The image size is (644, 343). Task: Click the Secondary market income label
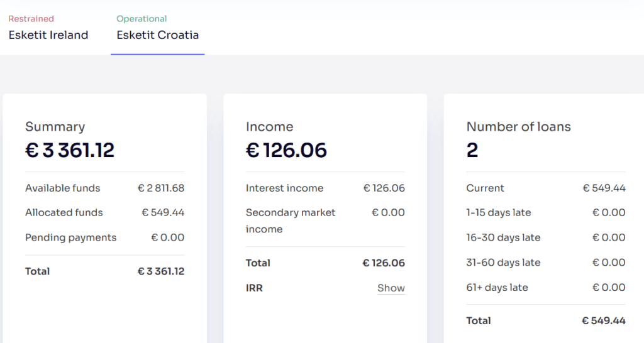(291, 220)
